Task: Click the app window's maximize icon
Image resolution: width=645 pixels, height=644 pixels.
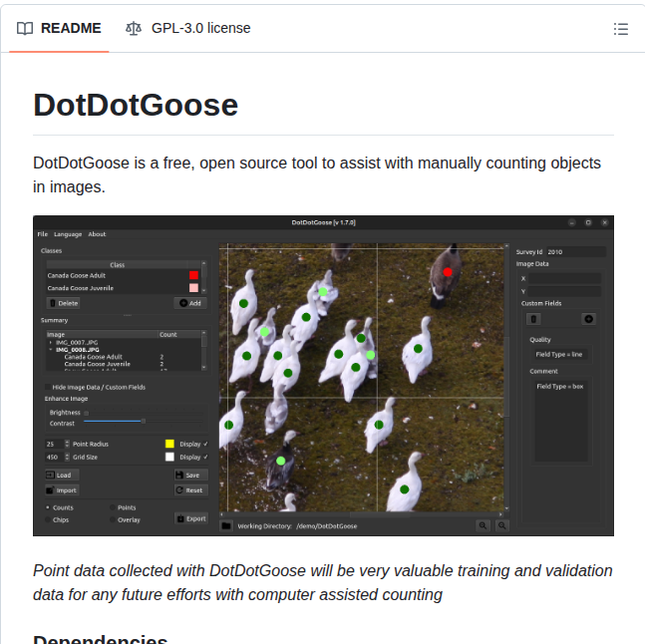Action: coord(588,222)
